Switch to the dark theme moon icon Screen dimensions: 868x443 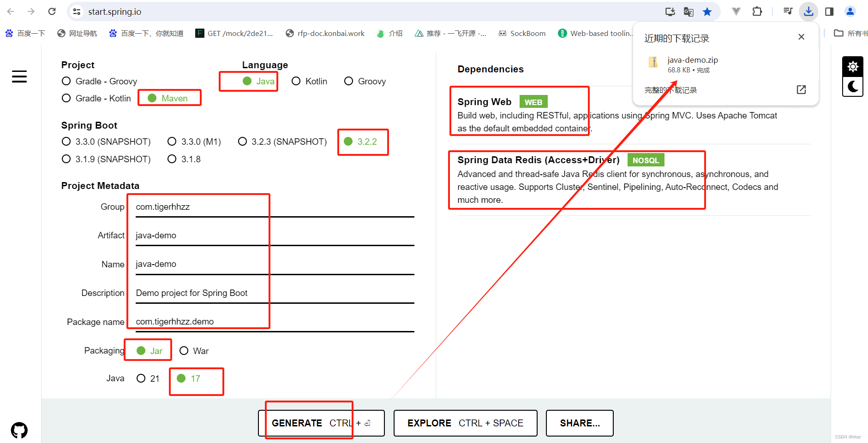(852, 86)
